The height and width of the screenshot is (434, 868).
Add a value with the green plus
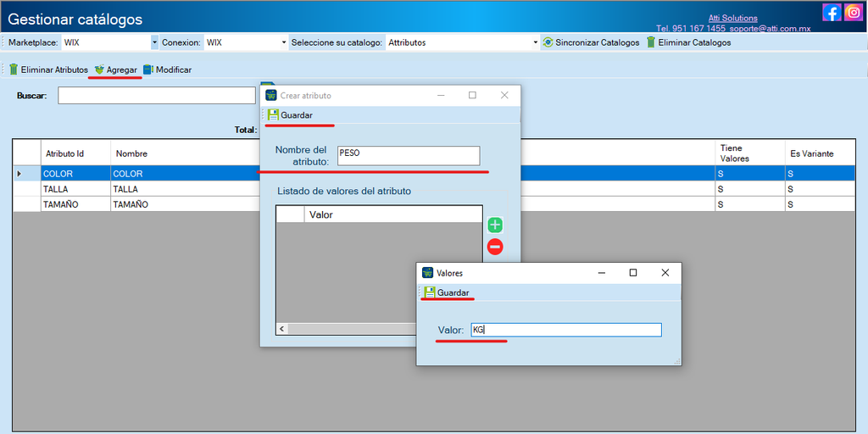(x=495, y=225)
